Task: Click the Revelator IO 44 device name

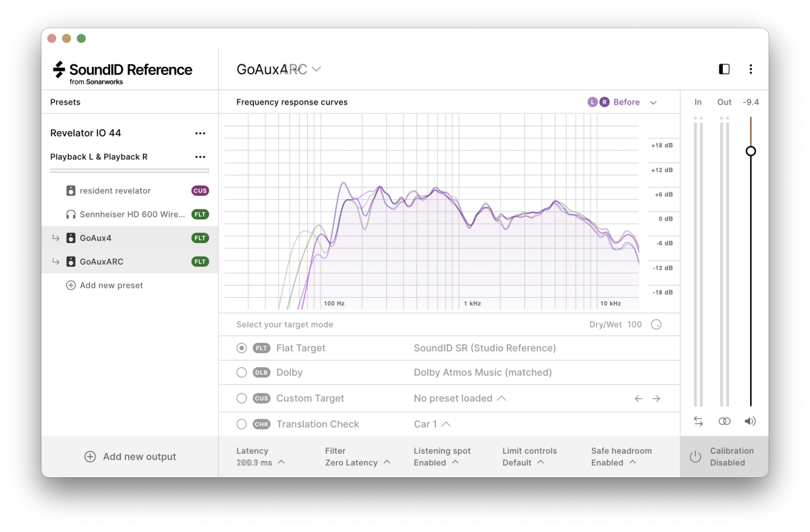Action: [x=86, y=133]
